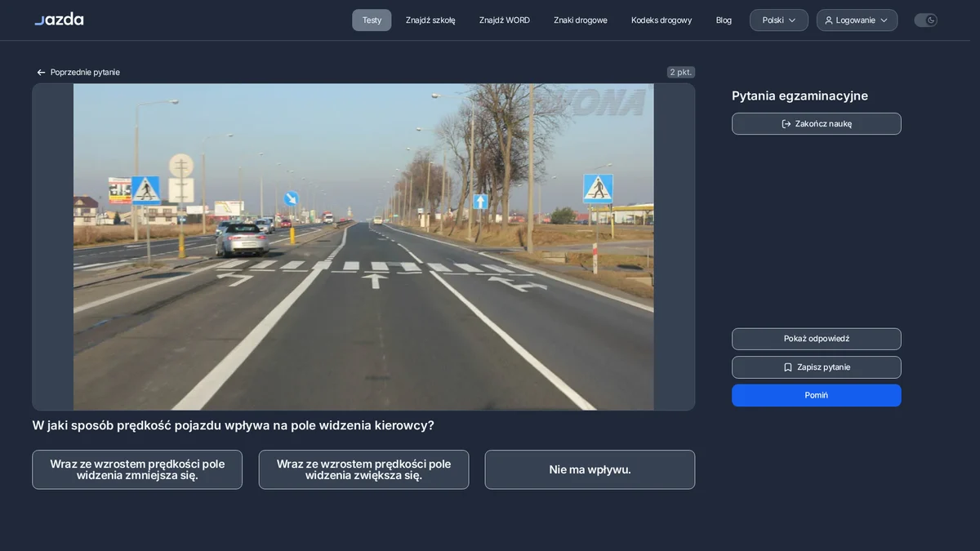The image size is (980, 551).
Task: Open the Testy menu item
Action: (x=372, y=20)
